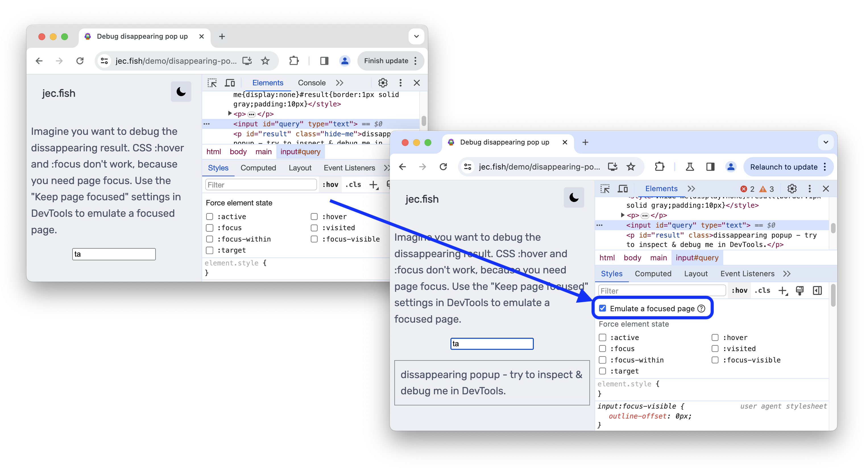
Task: Click the add new style rule icon
Action: (782, 290)
